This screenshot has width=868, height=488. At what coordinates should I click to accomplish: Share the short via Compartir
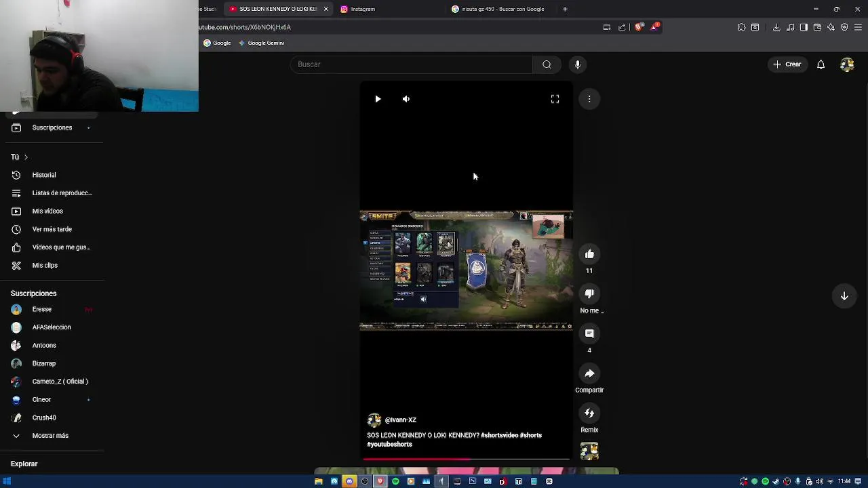[x=589, y=373]
